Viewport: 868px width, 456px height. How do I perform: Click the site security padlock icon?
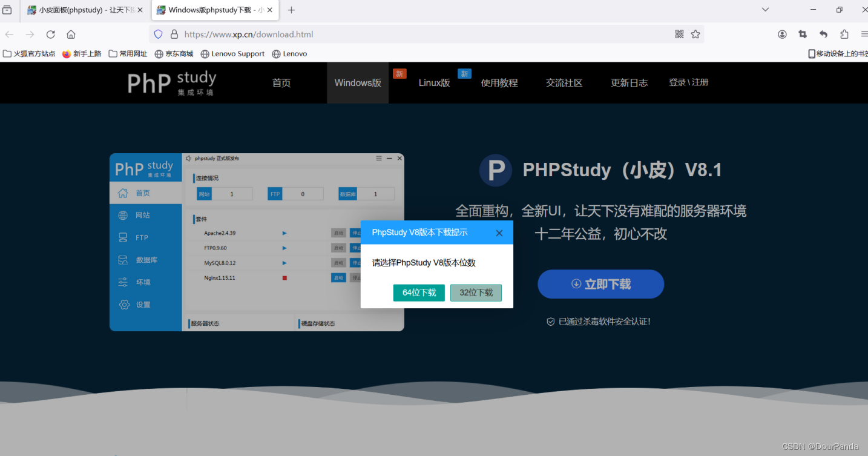(174, 35)
